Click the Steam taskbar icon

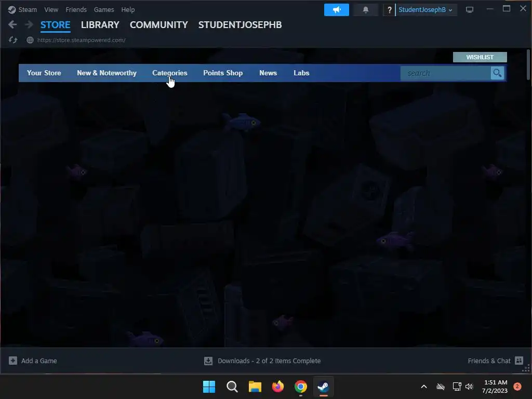tap(323, 387)
